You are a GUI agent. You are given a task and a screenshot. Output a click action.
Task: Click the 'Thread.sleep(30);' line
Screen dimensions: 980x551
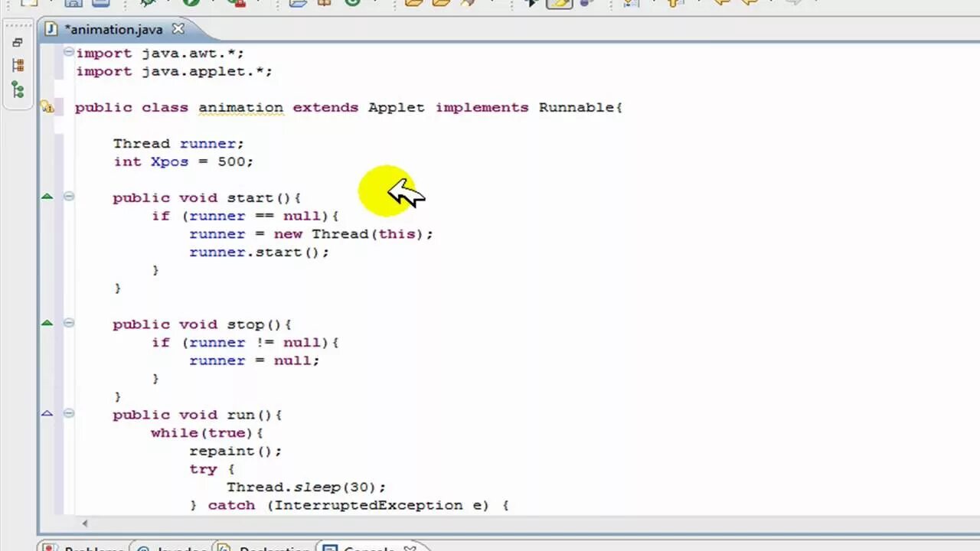(306, 487)
